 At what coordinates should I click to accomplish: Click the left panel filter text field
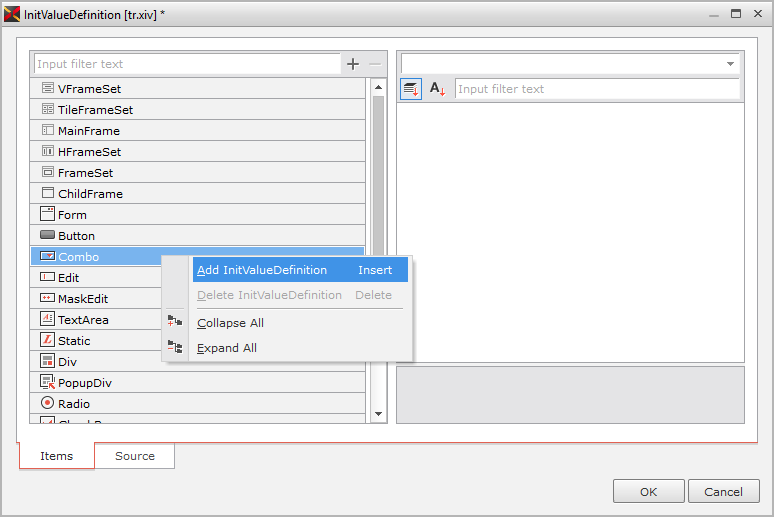coord(187,64)
